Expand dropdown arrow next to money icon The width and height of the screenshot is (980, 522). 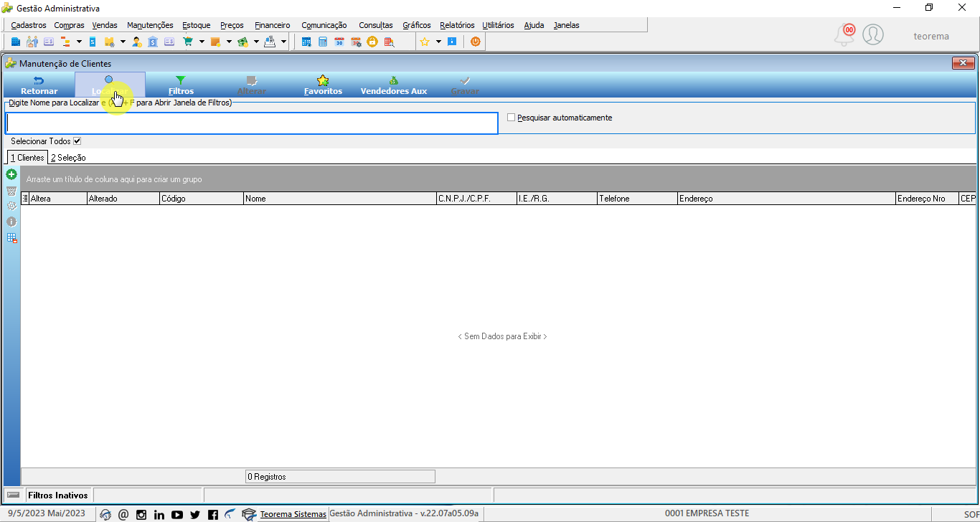click(x=256, y=42)
